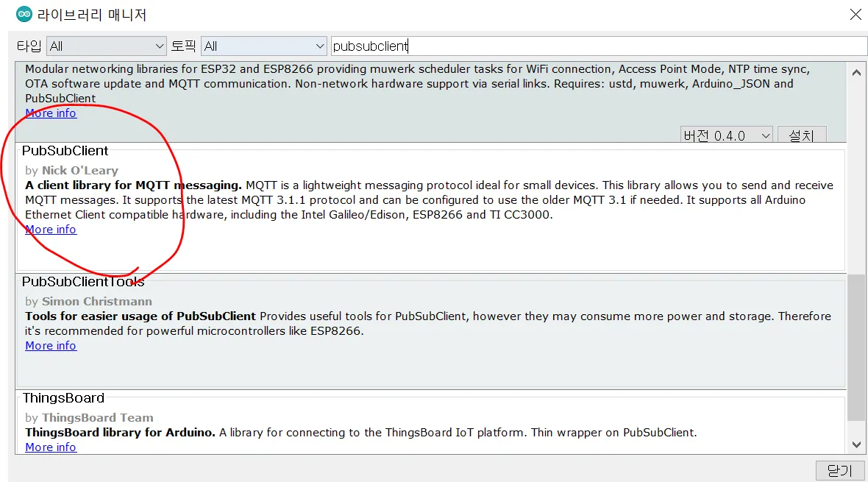Click author name Simon Christmann
868x482 pixels.
pyautogui.click(x=97, y=302)
